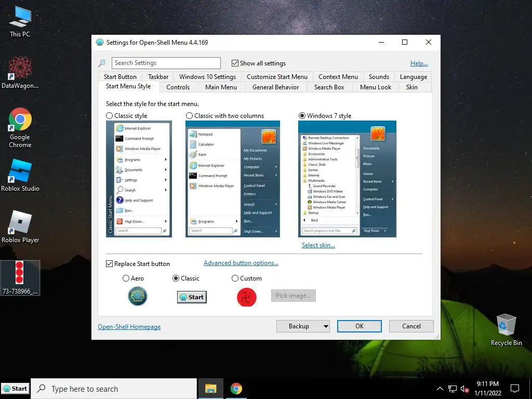This screenshot has height=399, width=532.
Task: Minimize the Open-Shell settings window
Action: click(381, 42)
